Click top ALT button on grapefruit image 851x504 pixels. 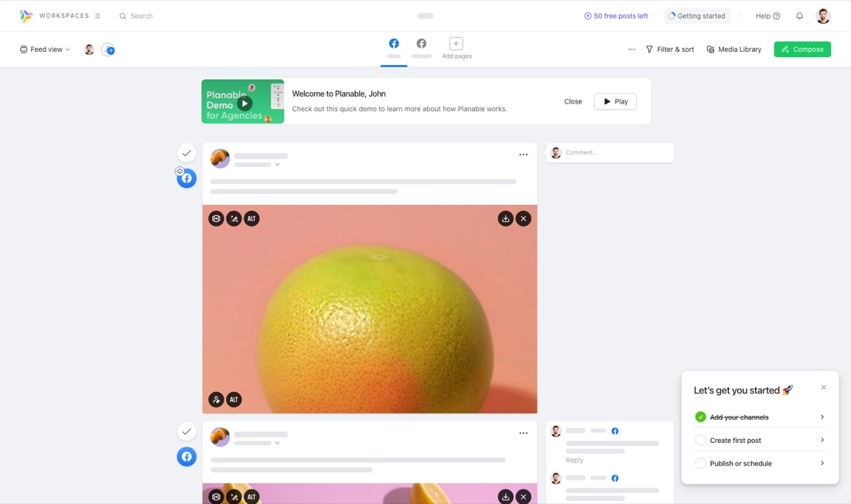(x=251, y=219)
